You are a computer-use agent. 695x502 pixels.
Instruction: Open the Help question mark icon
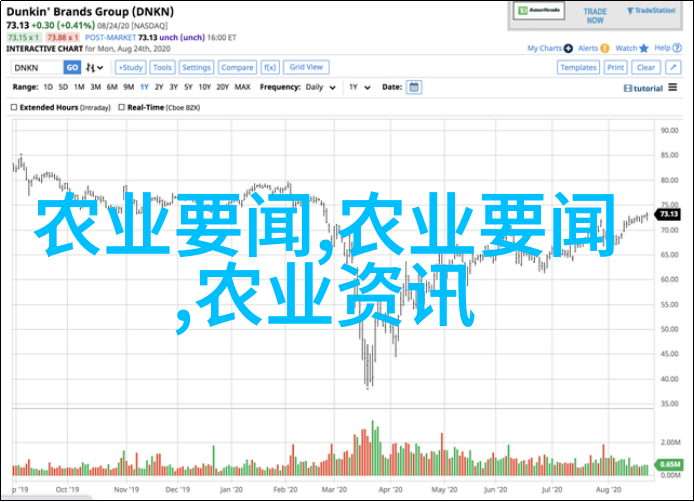677,48
